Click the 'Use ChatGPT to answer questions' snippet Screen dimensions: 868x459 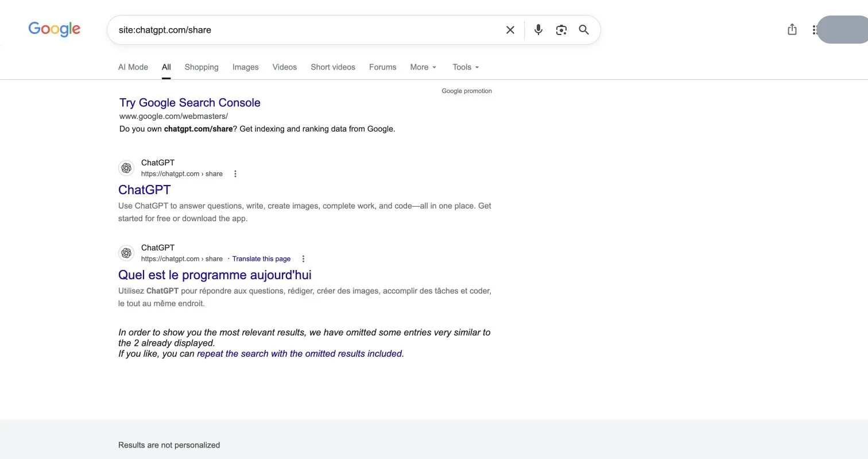tap(305, 212)
